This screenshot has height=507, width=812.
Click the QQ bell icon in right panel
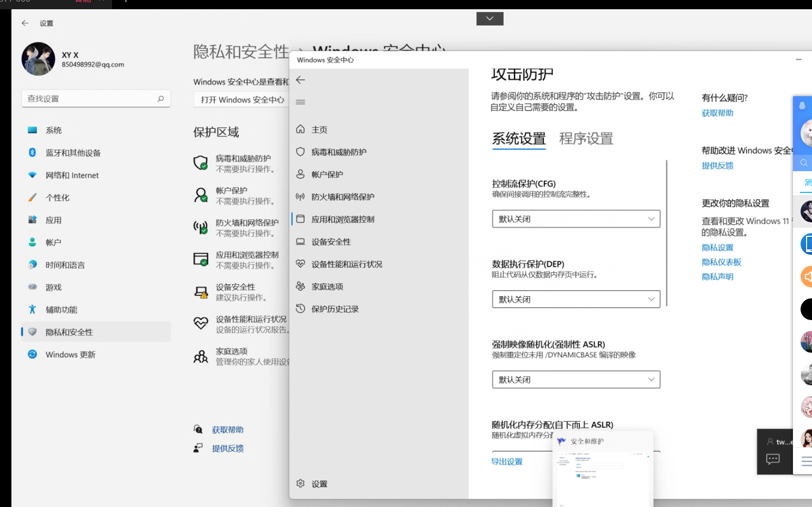point(802,105)
